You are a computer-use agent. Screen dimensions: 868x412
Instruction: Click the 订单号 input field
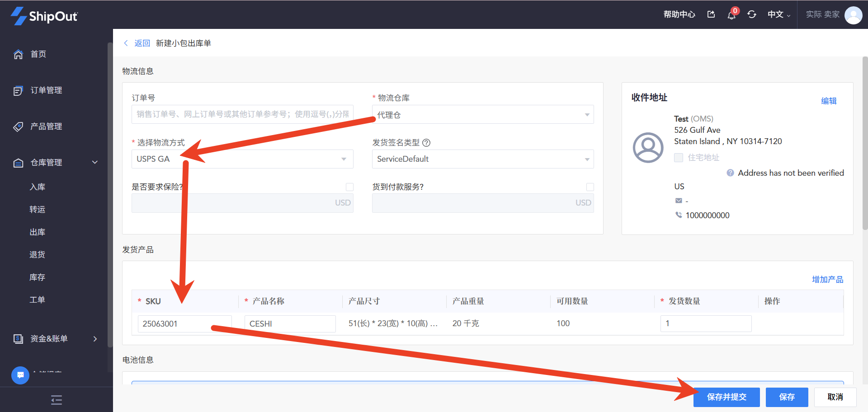[x=242, y=114]
